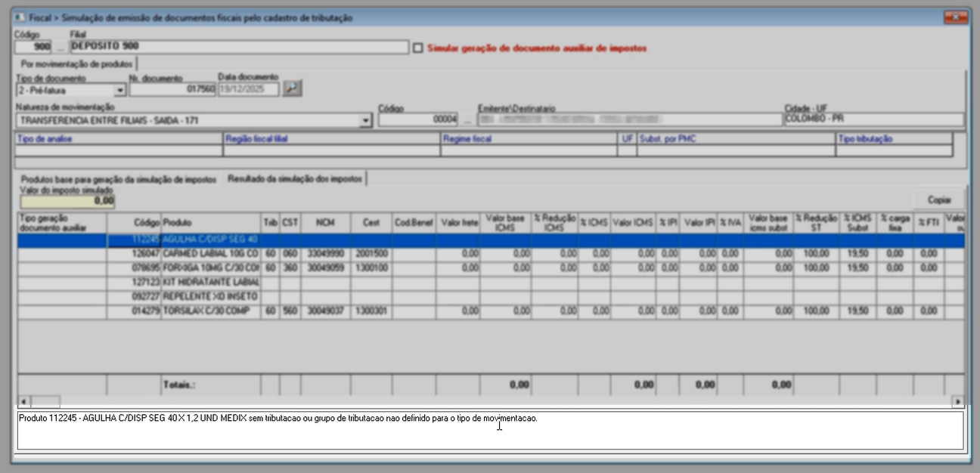
Task: Click the Filial code field showing 900
Action: (x=33, y=47)
